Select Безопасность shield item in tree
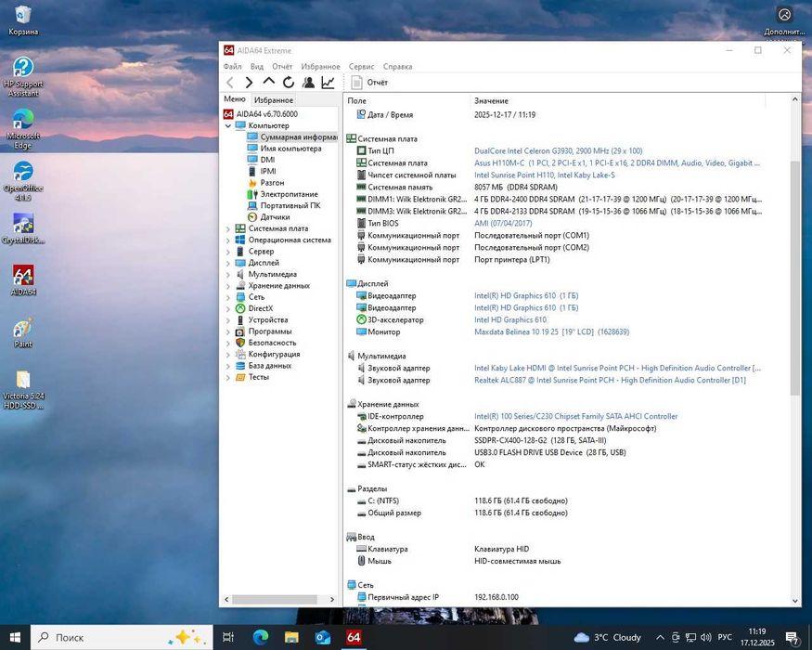Screen dimensions: 812x650 tap(272, 343)
